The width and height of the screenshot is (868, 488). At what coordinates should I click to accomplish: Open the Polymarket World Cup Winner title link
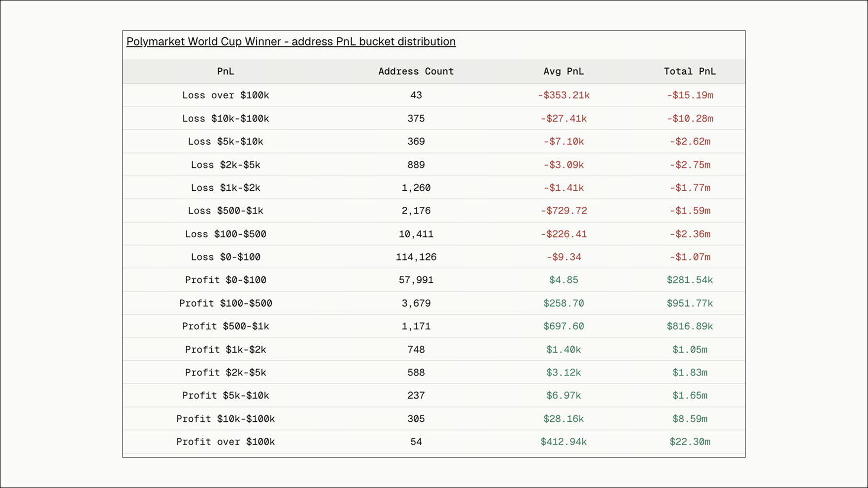(x=291, y=42)
